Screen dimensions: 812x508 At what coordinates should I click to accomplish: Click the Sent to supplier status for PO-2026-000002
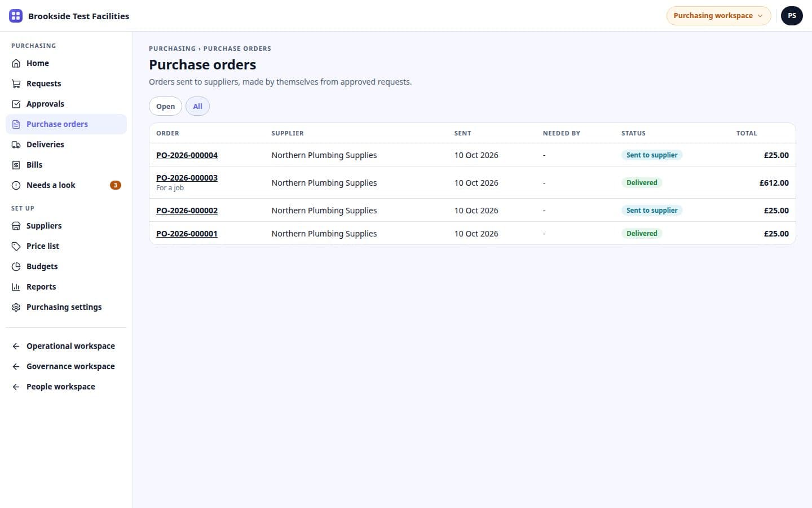pos(652,211)
